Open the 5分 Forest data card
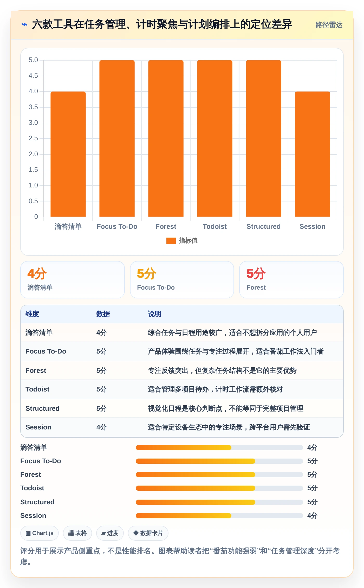The width and height of the screenshot is (364, 588). pos(291,280)
